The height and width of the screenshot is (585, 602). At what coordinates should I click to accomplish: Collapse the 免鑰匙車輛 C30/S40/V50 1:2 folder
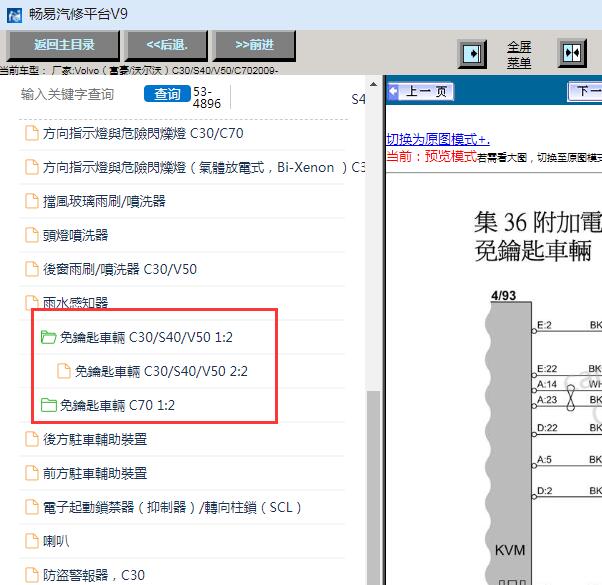tap(146, 337)
